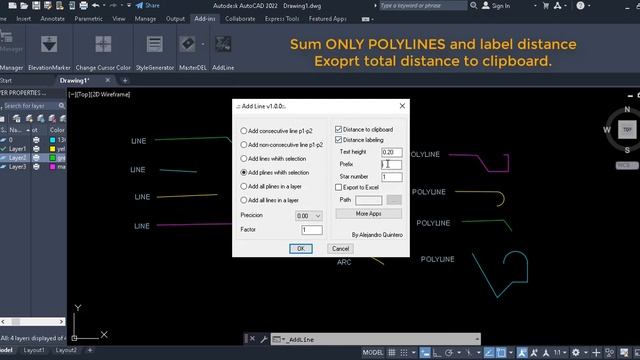
Task: Click the Text height input field
Action: 391,152
